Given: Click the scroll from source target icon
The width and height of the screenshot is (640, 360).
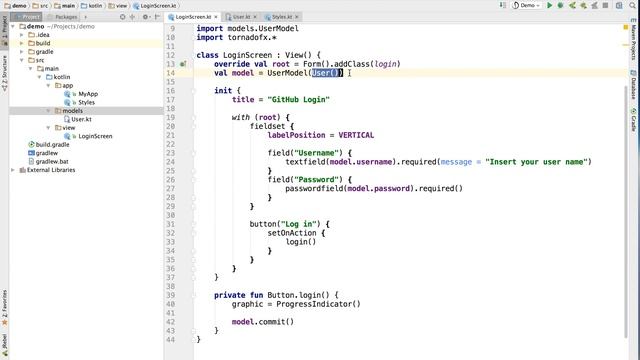Looking at the screenshot, I should 122,17.
